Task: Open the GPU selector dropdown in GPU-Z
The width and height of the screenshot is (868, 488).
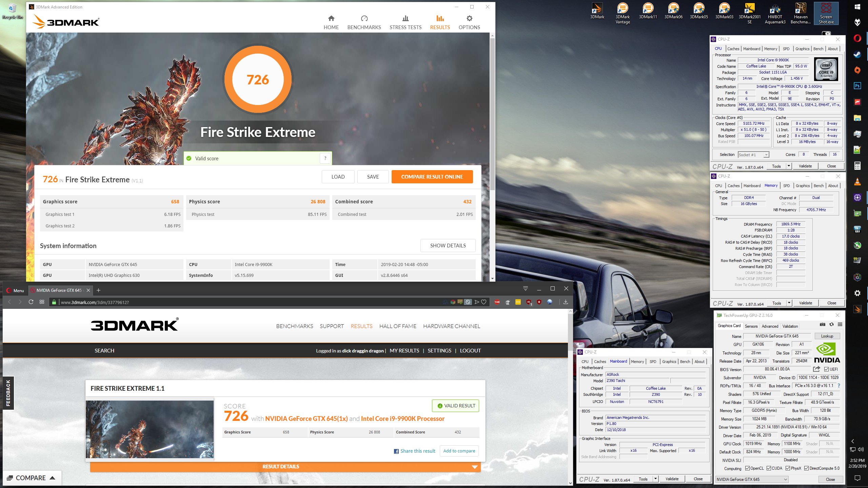Action: tap(752, 479)
